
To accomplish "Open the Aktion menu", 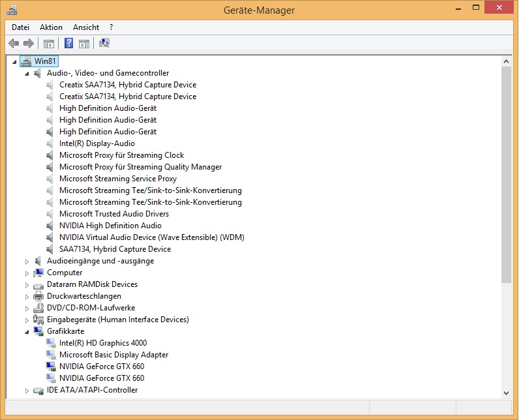I will (x=51, y=27).
